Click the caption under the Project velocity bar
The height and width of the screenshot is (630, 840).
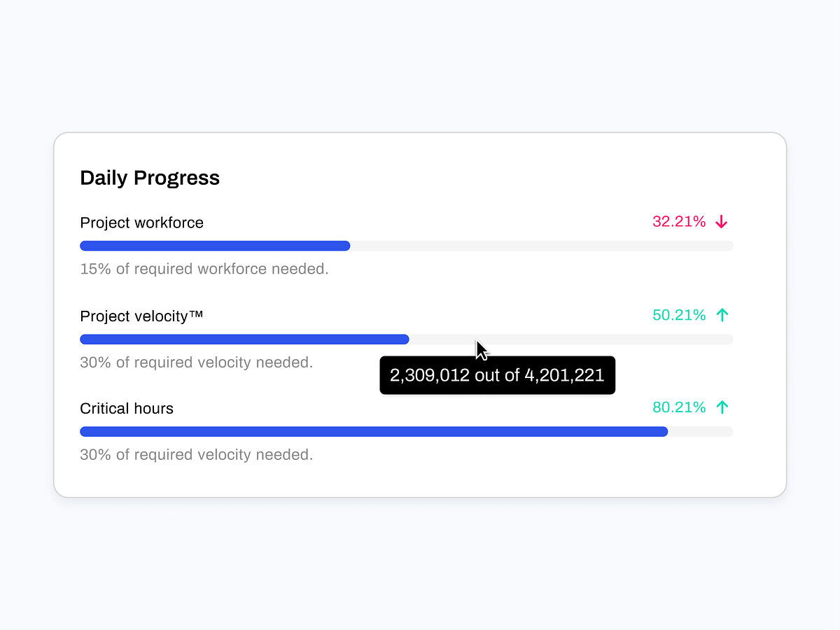197,363
